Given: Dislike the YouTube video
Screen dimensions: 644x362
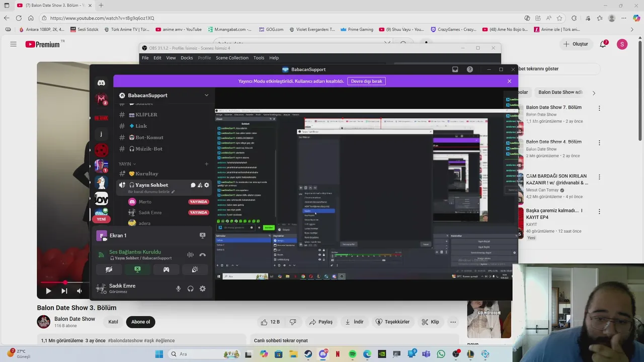Looking at the screenshot, I should point(293,322).
